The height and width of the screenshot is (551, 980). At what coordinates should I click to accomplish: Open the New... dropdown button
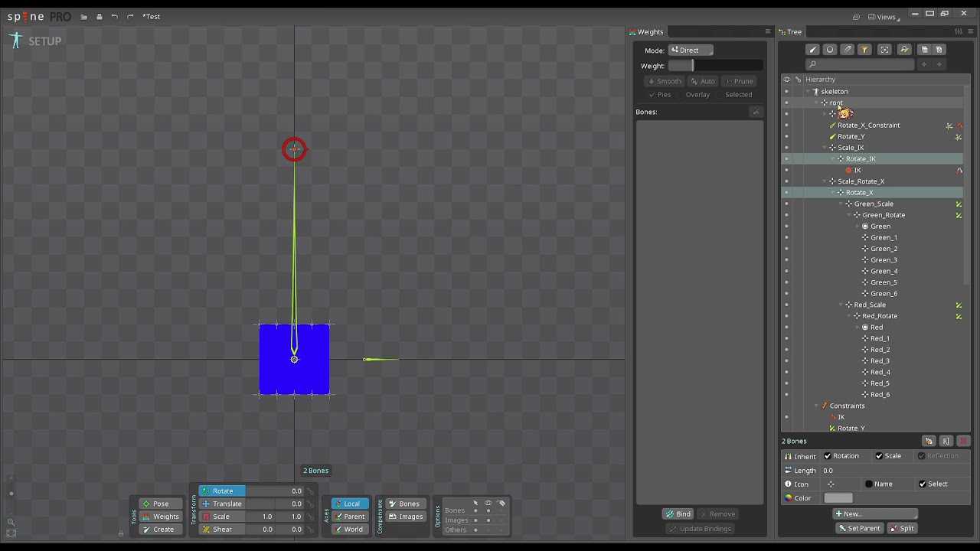pyautogui.click(x=875, y=514)
